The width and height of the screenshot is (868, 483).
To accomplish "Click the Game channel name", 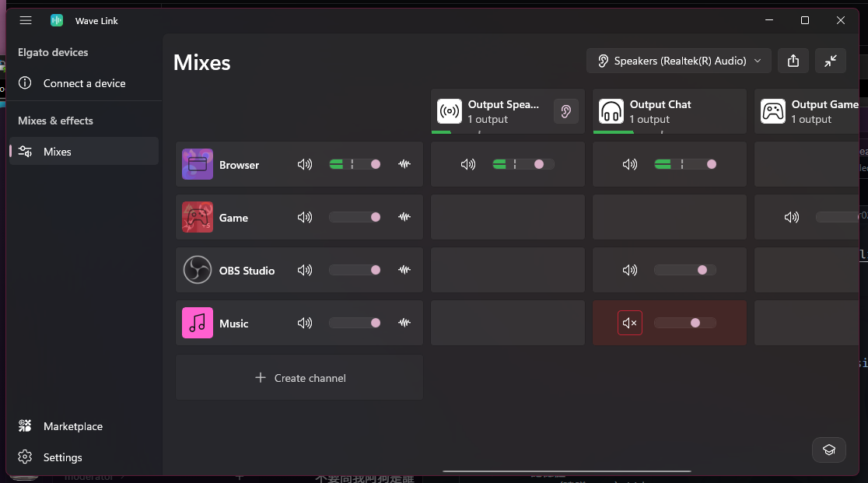I will tap(233, 218).
